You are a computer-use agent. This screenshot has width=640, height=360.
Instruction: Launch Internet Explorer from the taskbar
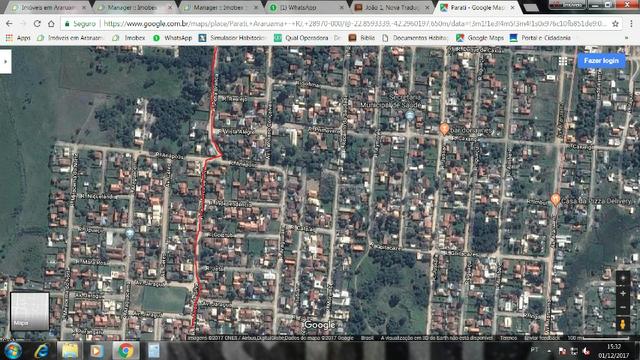click(x=42, y=351)
